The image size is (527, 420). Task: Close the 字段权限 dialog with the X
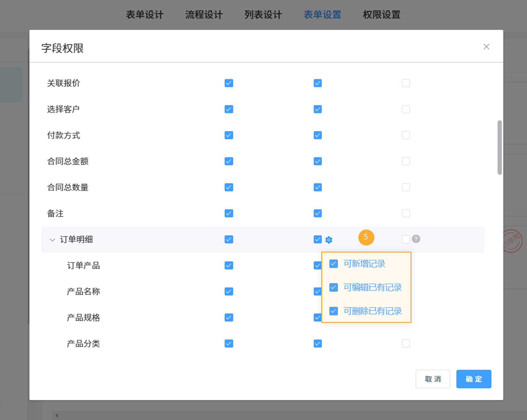(x=486, y=47)
